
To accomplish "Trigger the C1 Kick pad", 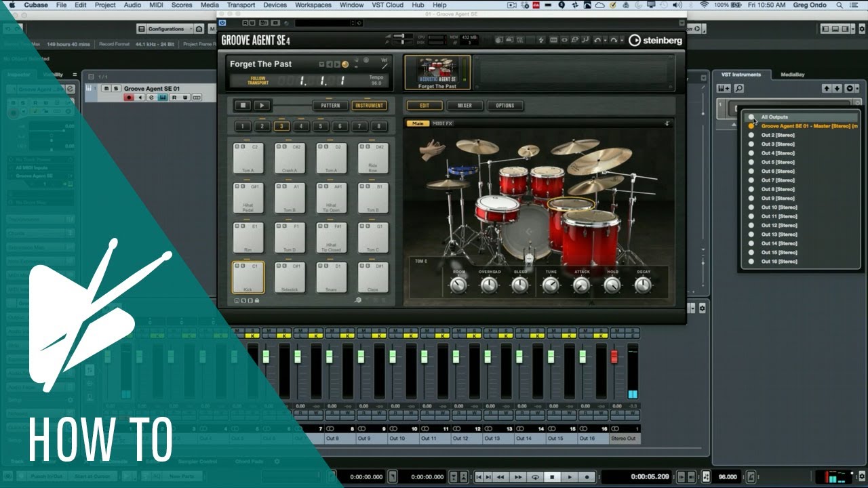I will [x=248, y=278].
